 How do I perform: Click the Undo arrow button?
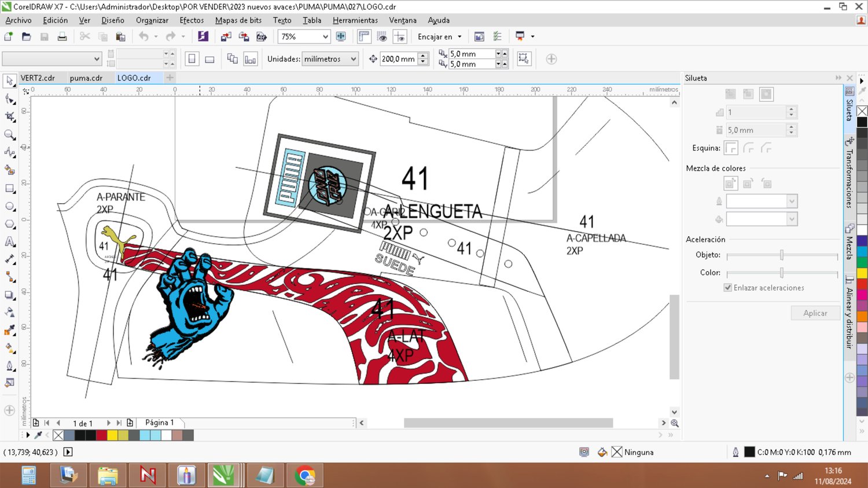tap(144, 36)
